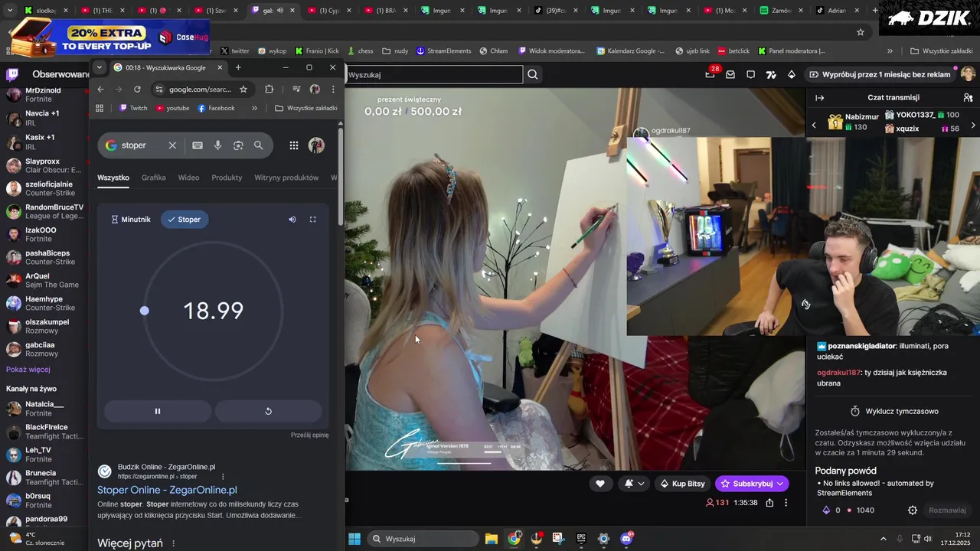Viewport: 980px width, 551px height.
Task: Click the Google search magnifier icon
Action: 259,145
